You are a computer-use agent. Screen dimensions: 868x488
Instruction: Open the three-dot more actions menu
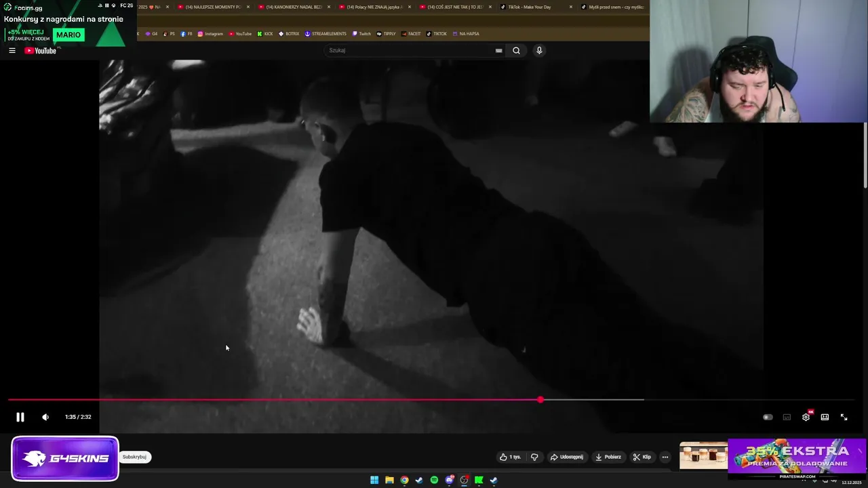pyautogui.click(x=665, y=457)
